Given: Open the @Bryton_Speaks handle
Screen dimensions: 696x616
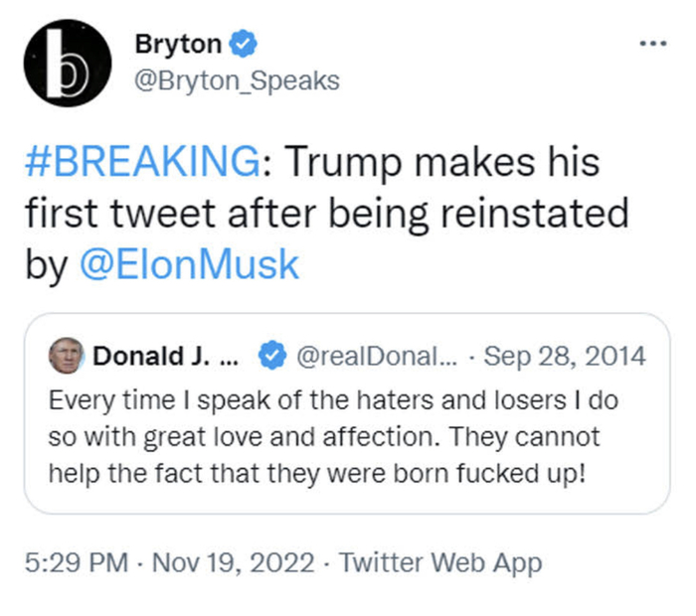Looking at the screenshot, I should pos(236,80).
